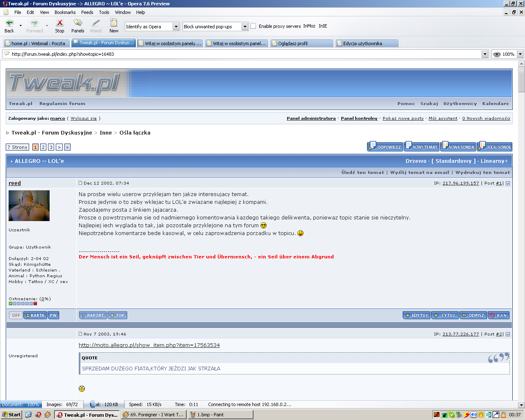Toggle reed's OFF status button
This screenshot has height=420, width=525.
click(x=16, y=315)
